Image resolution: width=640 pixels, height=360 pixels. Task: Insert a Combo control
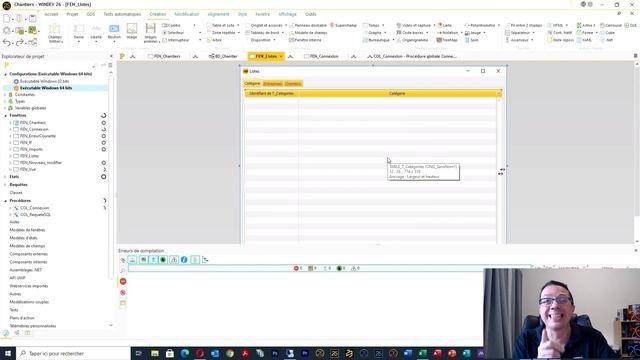[172, 25]
